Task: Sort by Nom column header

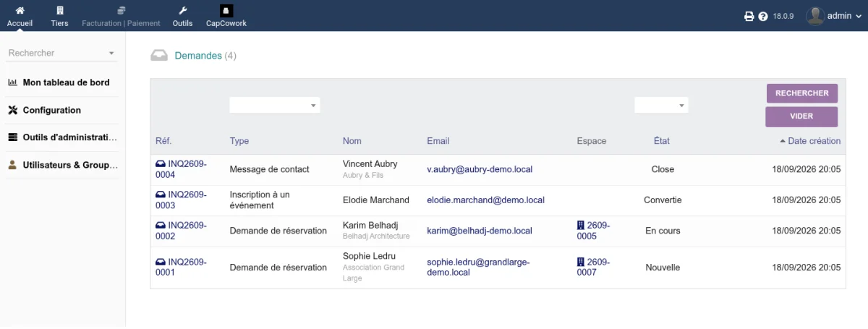Action: (352, 141)
